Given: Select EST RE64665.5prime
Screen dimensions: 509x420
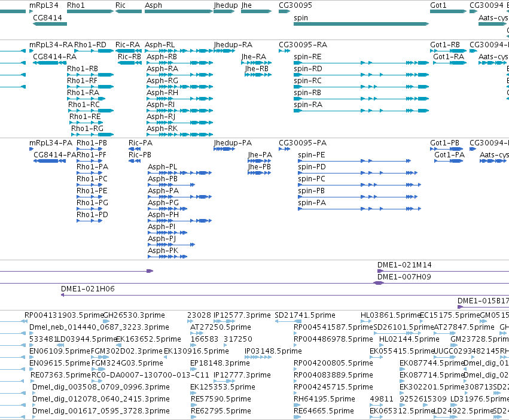Looking at the screenshot, I should click(x=324, y=411).
